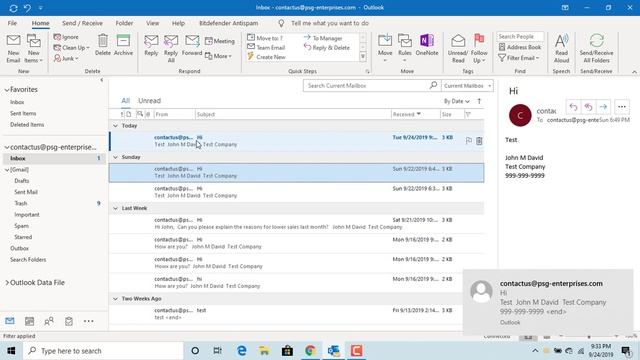Click the Meeting reply button

pyautogui.click(x=220, y=41)
